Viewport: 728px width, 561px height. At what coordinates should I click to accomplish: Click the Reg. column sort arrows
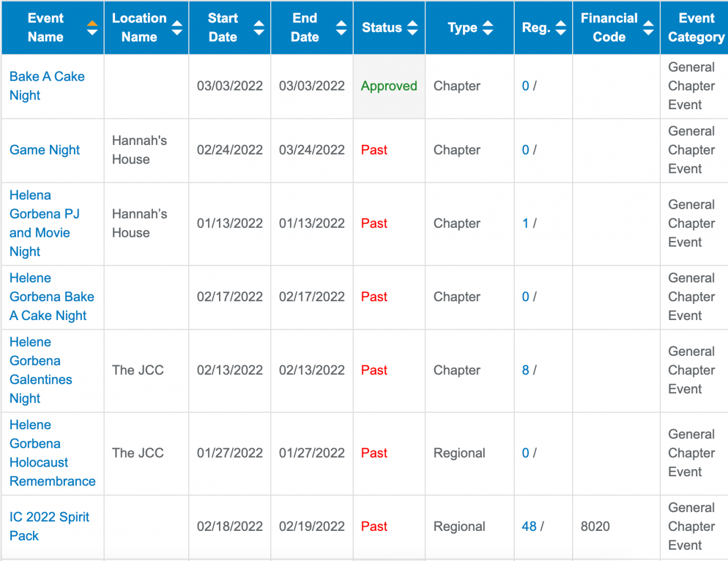(561, 28)
